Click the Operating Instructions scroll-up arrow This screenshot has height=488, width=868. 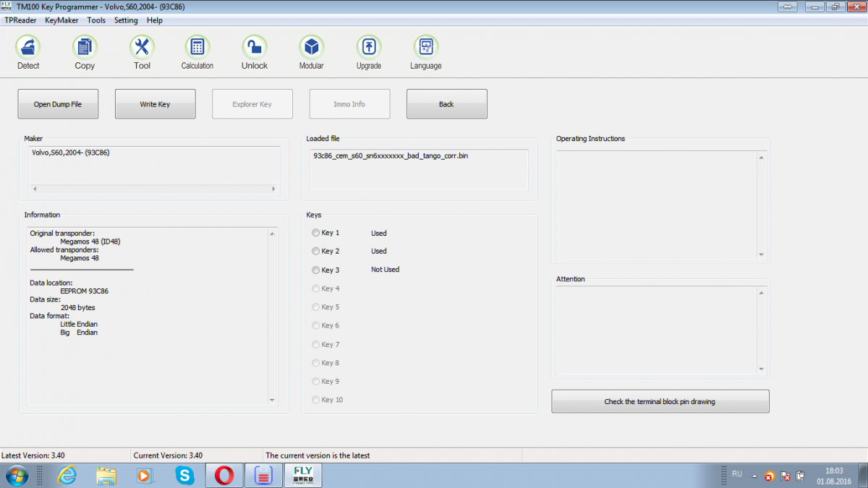tap(761, 156)
